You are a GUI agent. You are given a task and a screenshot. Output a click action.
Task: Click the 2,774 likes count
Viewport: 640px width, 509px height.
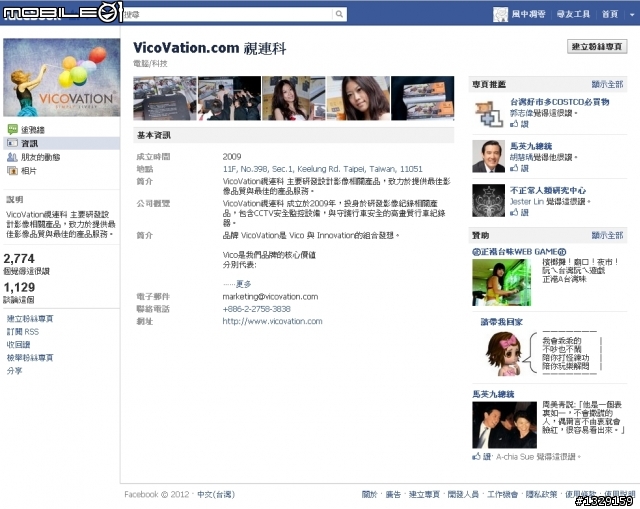(x=19, y=258)
